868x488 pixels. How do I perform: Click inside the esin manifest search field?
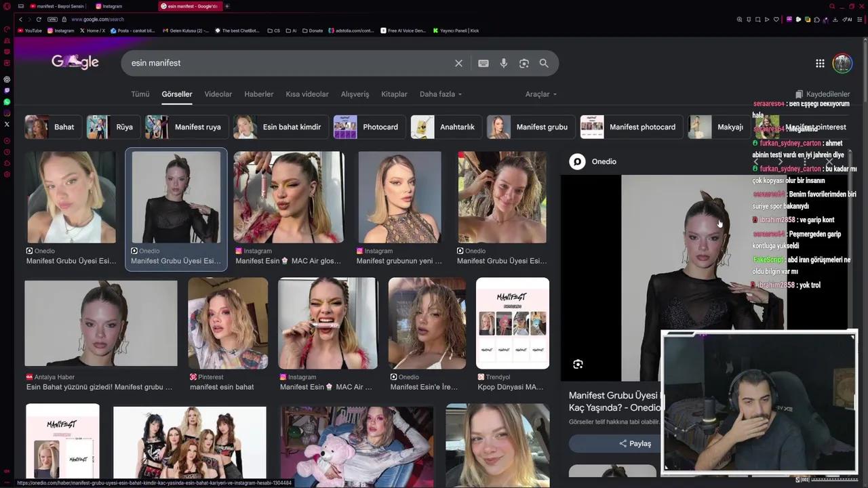click(x=285, y=63)
